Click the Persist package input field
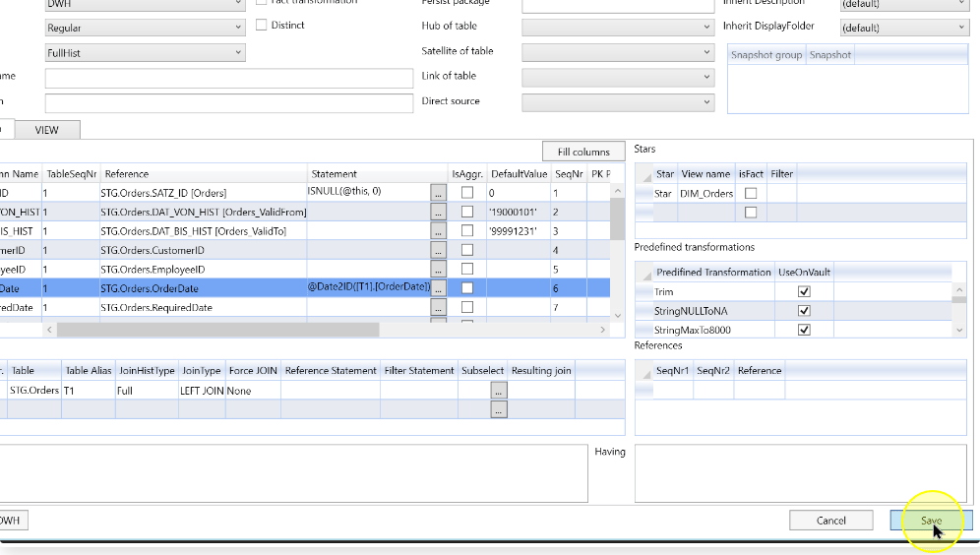The image size is (980, 555). pyautogui.click(x=618, y=5)
